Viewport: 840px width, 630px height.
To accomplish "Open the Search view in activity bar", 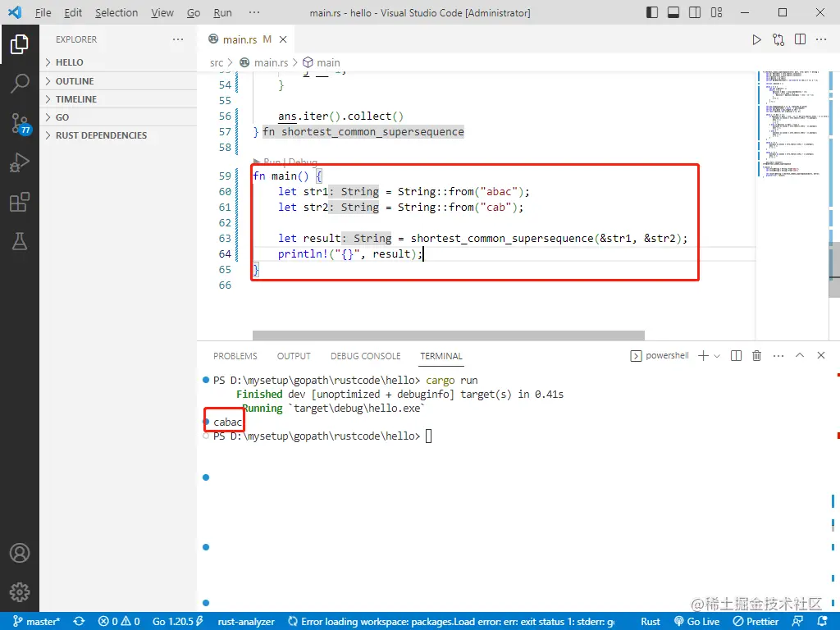I will click(x=20, y=84).
